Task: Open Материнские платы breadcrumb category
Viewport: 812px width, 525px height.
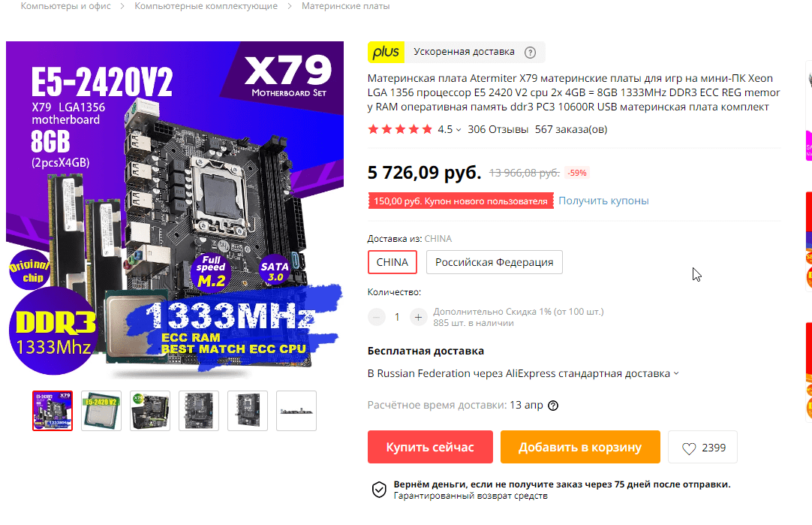Action: (x=345, y=6)
